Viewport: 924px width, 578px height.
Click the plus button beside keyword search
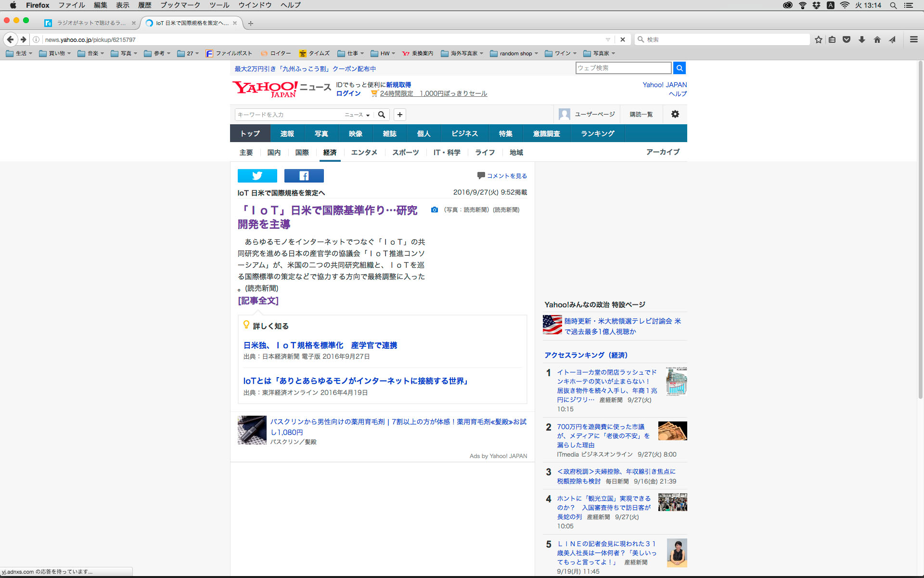(399, 115)
